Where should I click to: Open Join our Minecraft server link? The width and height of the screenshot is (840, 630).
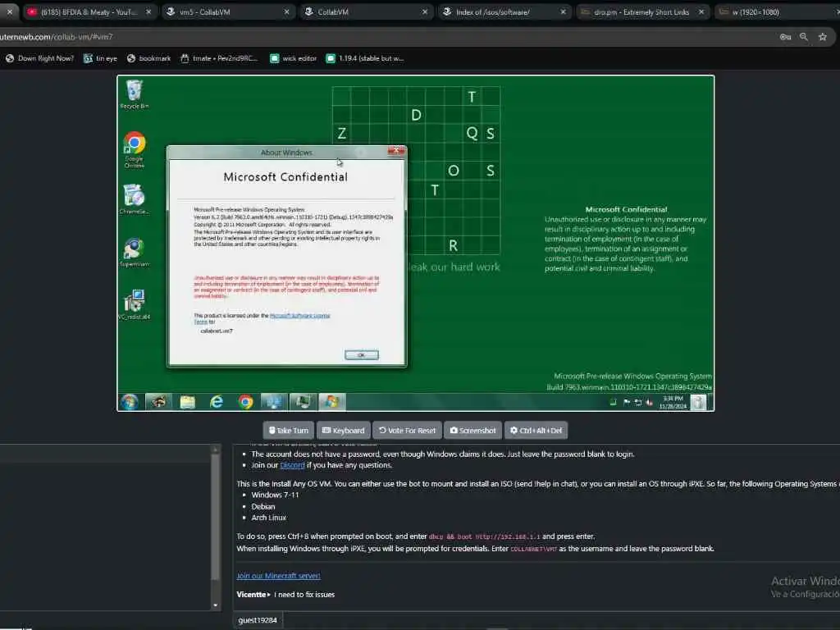click(x=279, y=576)
